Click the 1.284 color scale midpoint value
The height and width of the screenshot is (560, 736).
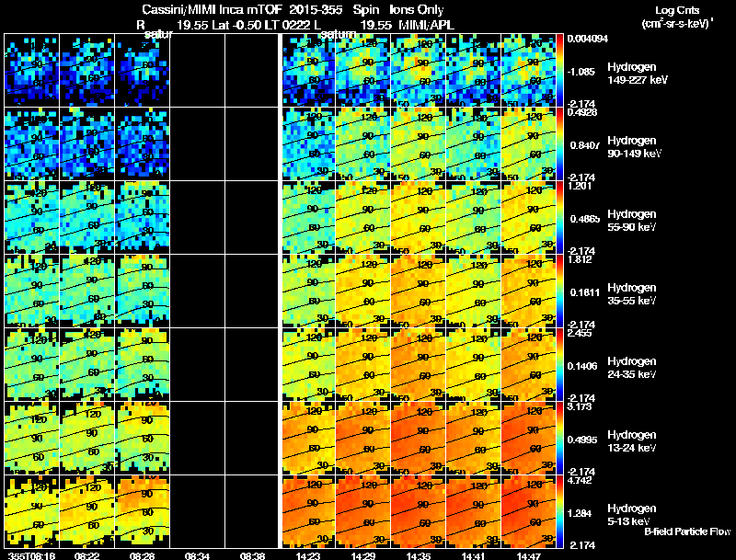click(580, 514)
